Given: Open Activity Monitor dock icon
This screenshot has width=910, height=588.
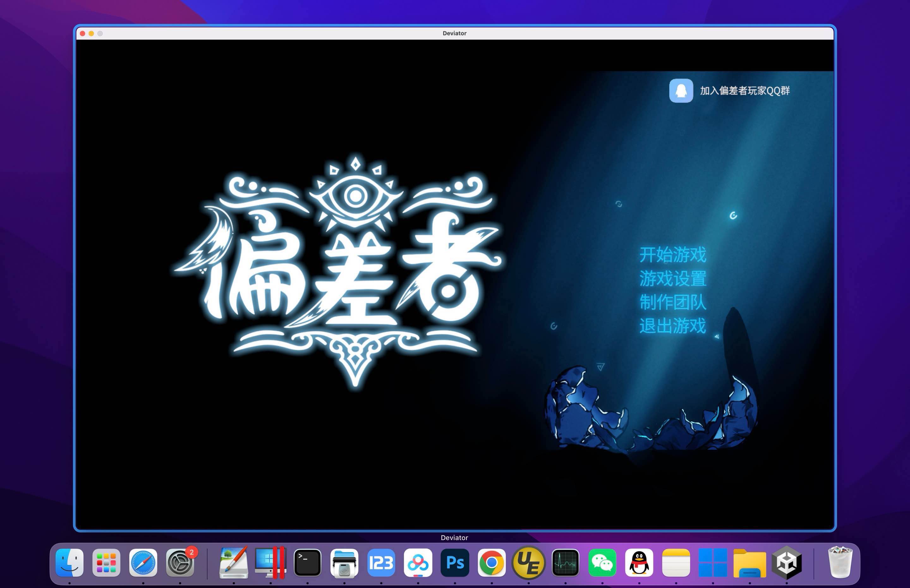Looking at the screenshot, I should (565, 563).
